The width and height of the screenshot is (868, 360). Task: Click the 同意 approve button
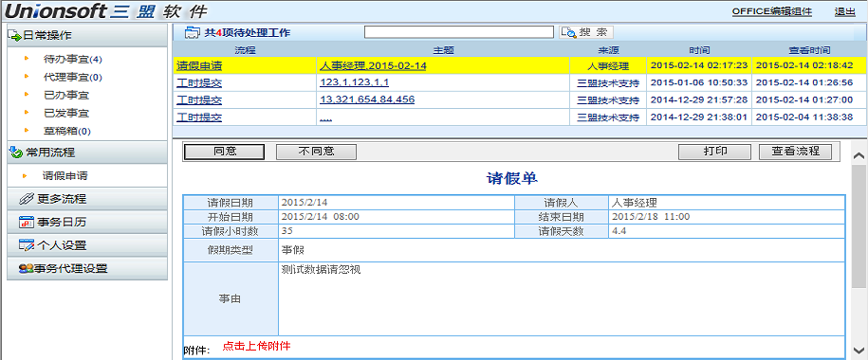(x=224, y=152)
